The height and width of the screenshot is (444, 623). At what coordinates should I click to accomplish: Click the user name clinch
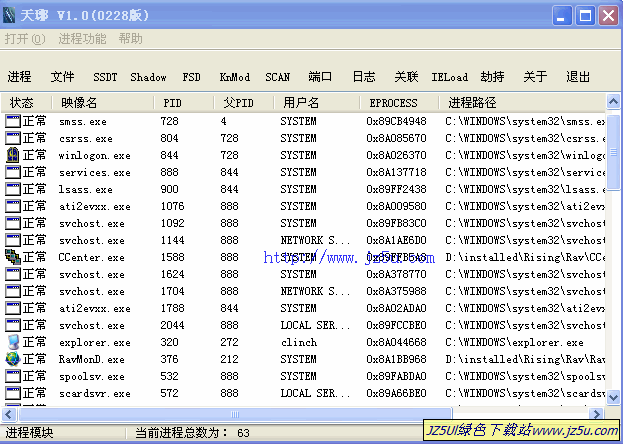pos(299,342)
